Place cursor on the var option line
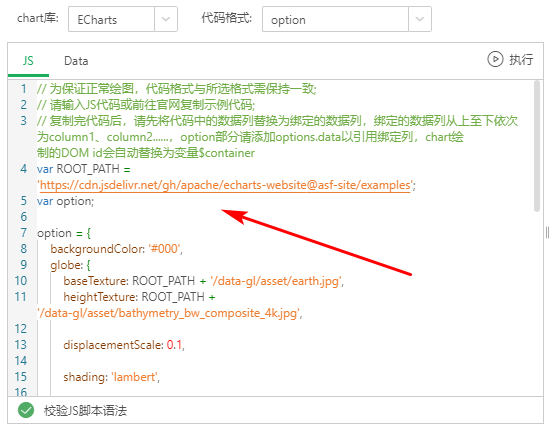 coord(65,201)
